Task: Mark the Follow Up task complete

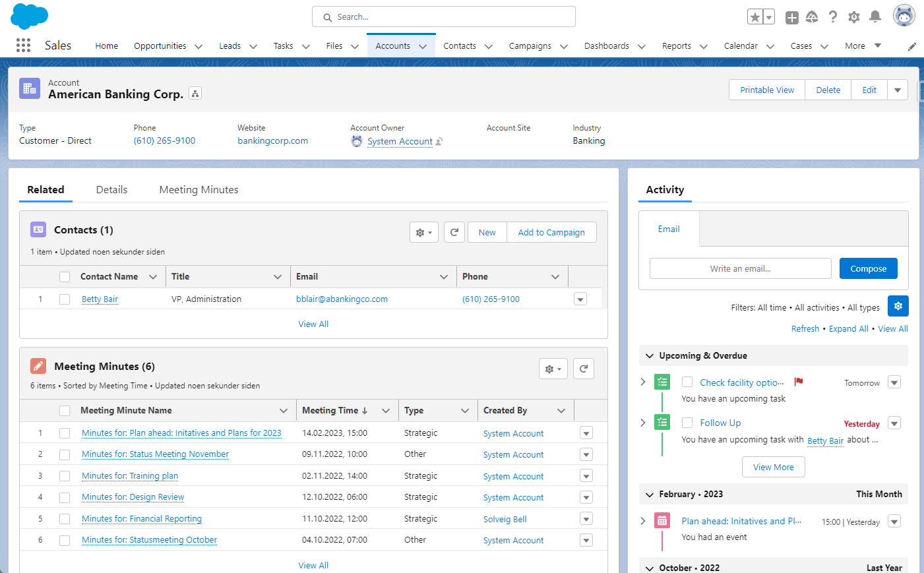Action: coord(687,423)
